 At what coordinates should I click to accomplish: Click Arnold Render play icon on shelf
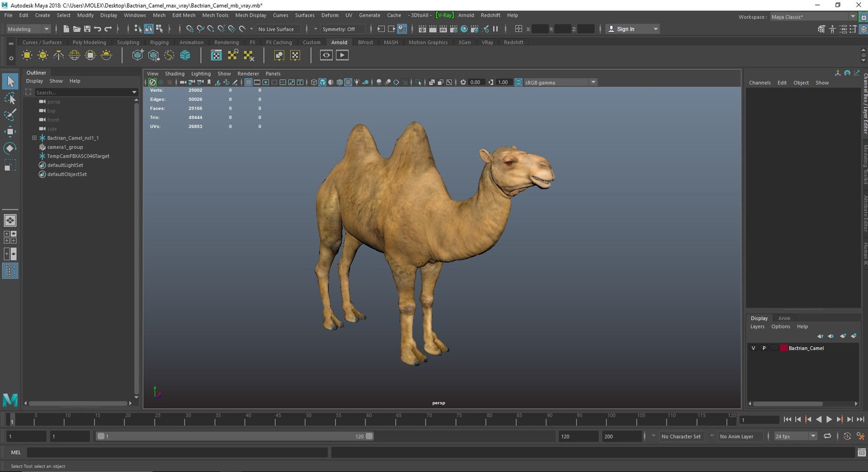pos(342,55)
